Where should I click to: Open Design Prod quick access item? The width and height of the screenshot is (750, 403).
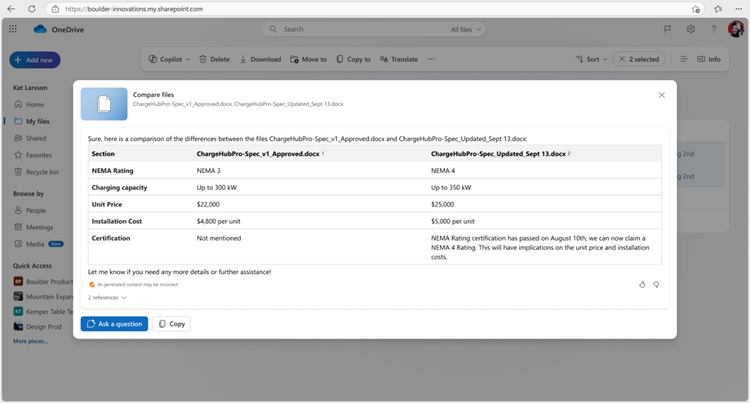tap(38, 327)
